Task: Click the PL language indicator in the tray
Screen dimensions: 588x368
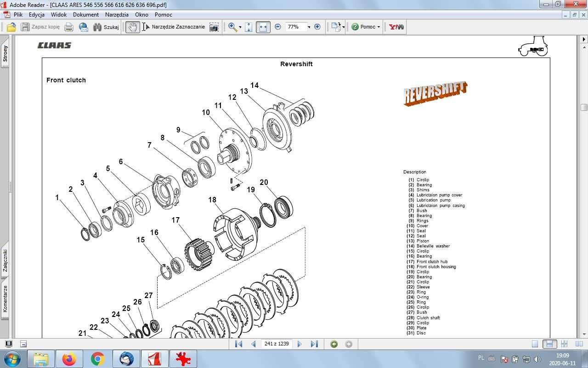Action: coord(481,358)
